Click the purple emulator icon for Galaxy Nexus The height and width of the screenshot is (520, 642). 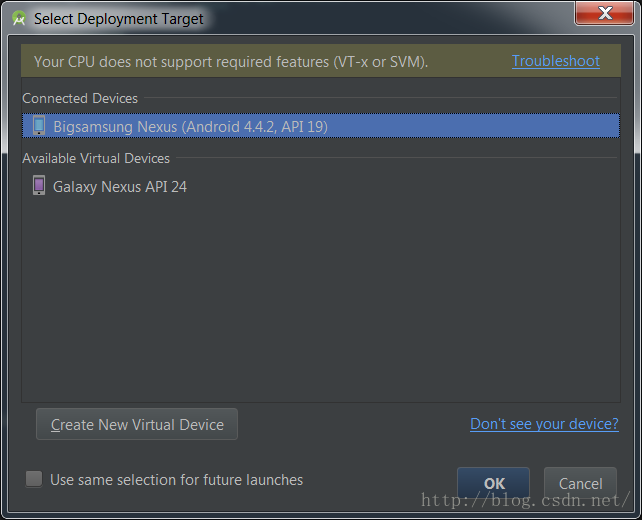point(39,185)
